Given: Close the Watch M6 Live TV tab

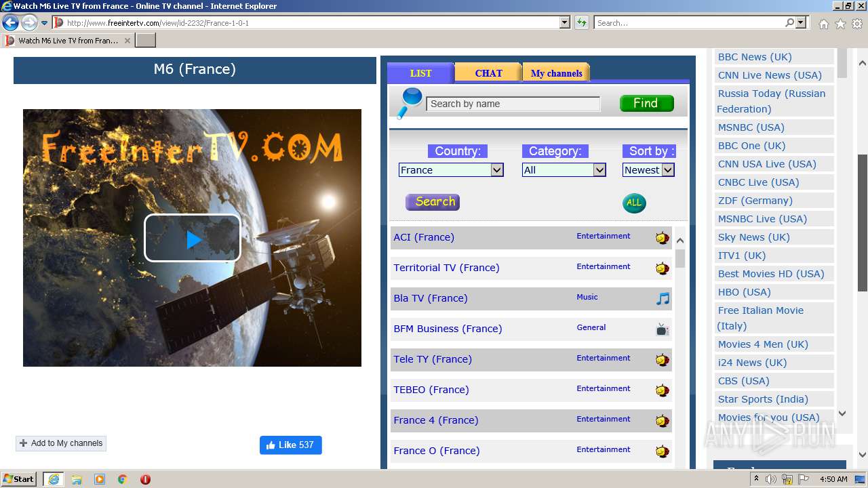Looking at the screenshot, I should tap(127, 41).
